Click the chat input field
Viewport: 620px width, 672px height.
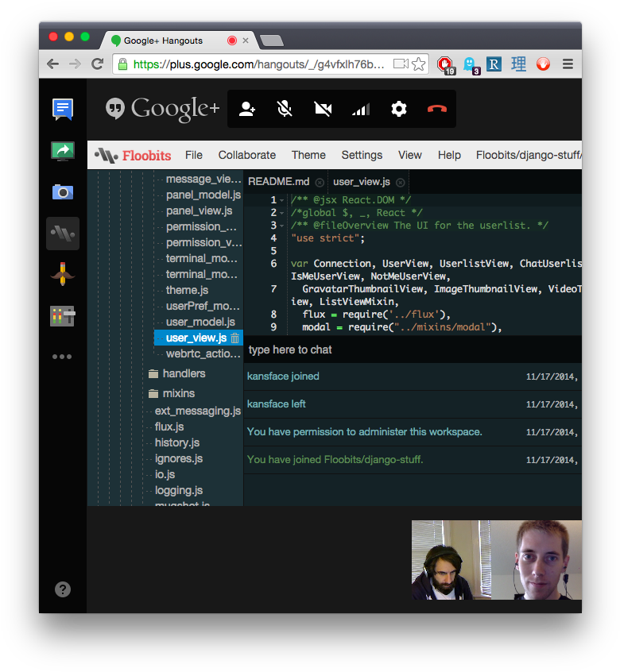[413, 350]
